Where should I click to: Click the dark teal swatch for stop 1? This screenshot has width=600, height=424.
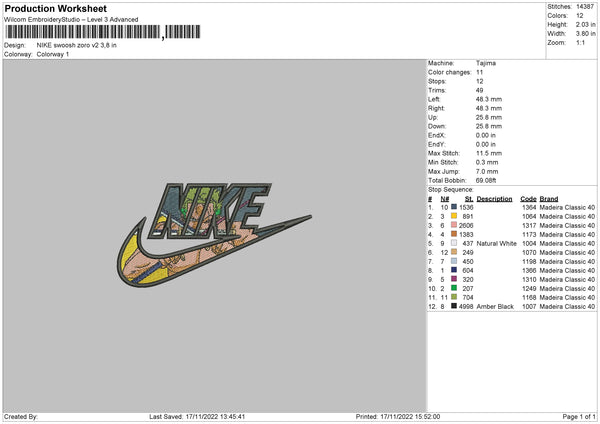pos(454,207)
